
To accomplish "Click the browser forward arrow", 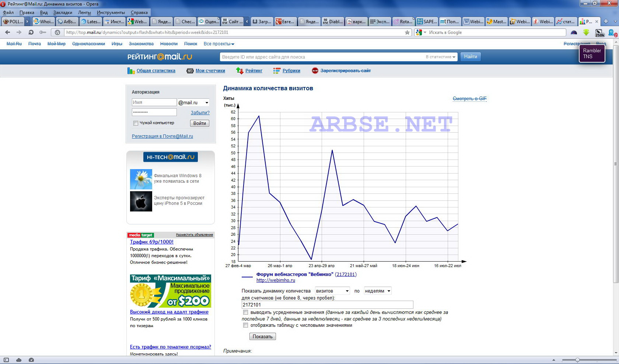I will tap(19, 32).
